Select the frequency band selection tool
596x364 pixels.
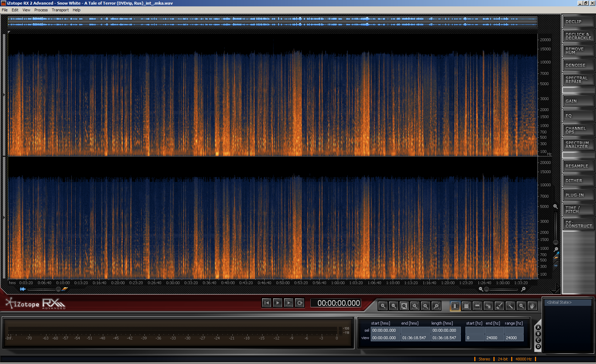[x=478, y=306]
